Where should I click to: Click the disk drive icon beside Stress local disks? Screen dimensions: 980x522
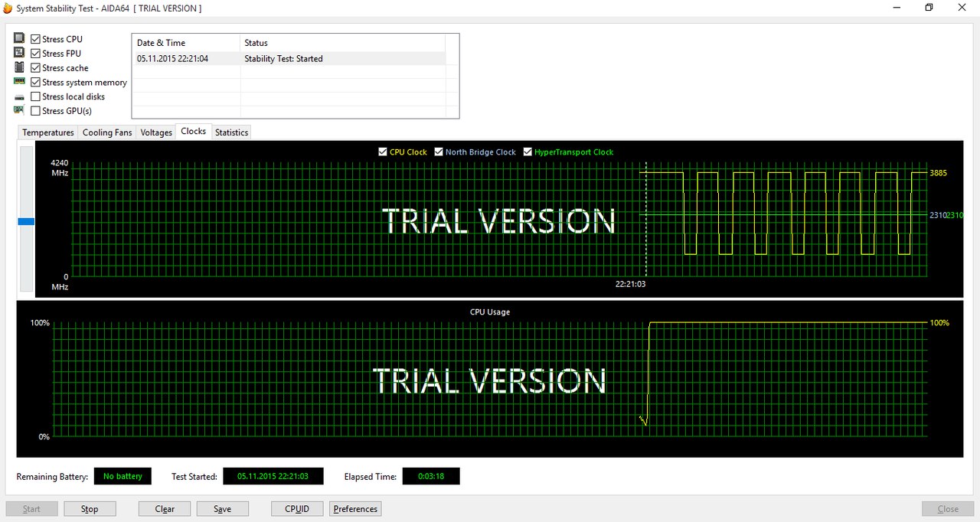[19, 97]
